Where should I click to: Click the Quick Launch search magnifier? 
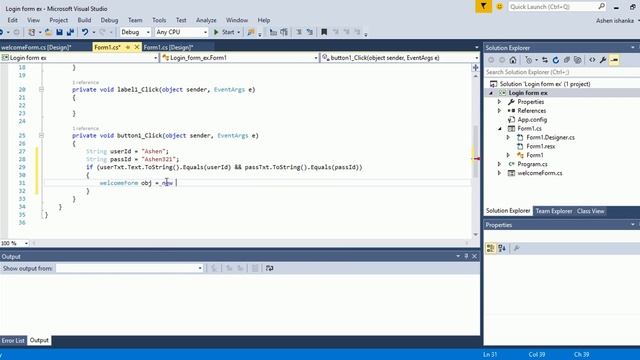pyautogui.click(x=601, y=7)
